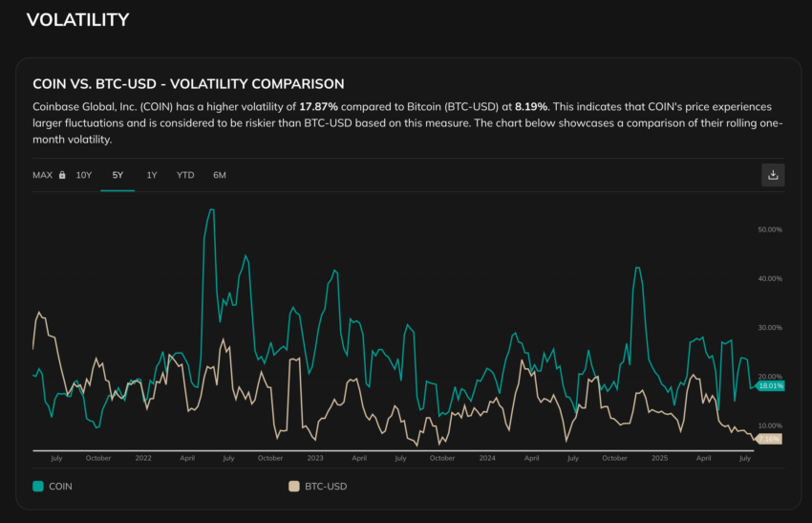Click the lock icon beside MAX

tap(62, 175)
